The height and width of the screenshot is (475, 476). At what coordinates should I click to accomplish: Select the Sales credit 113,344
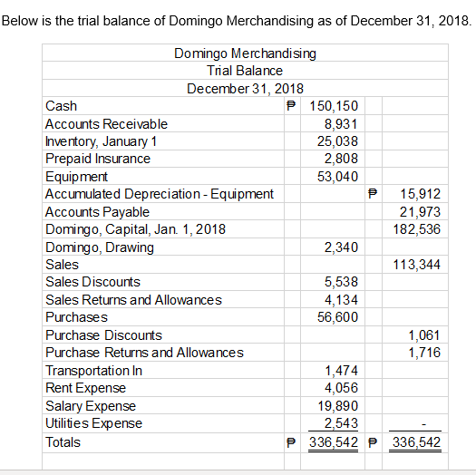(417, 265)
